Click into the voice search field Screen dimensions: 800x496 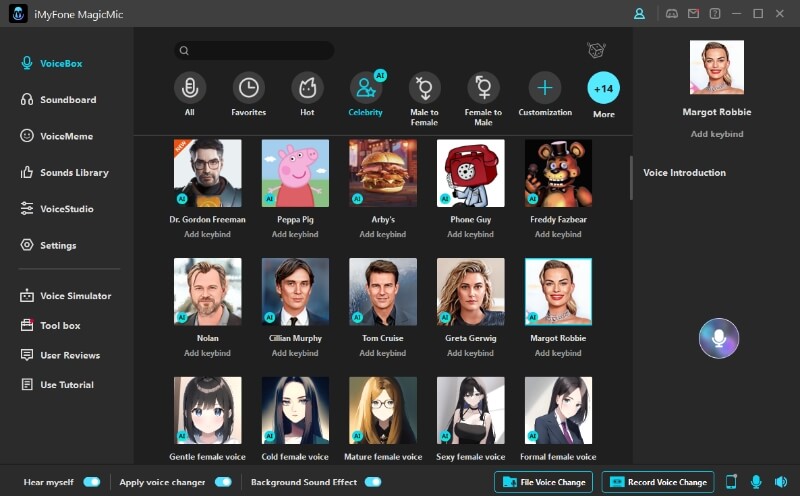(254, 50)
